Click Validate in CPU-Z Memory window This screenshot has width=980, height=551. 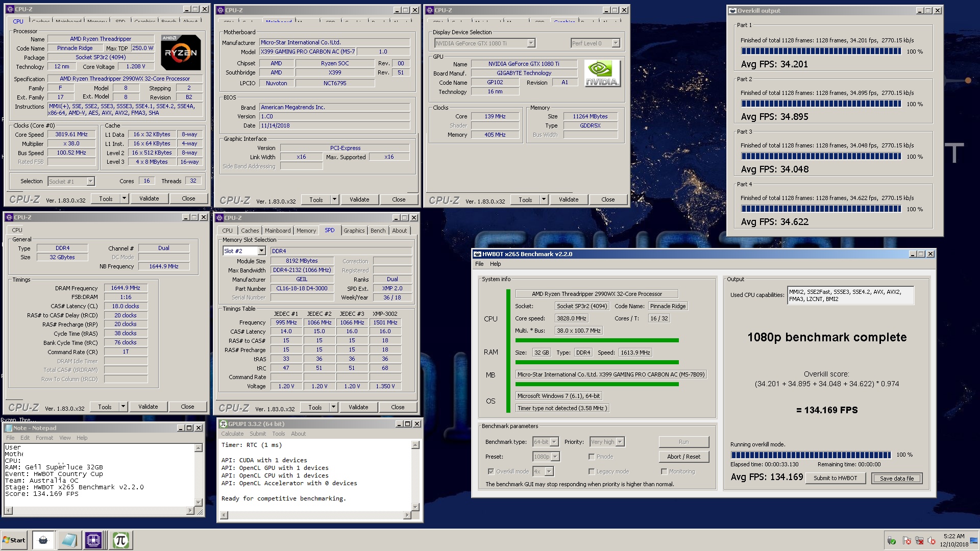tap(148, 407)
